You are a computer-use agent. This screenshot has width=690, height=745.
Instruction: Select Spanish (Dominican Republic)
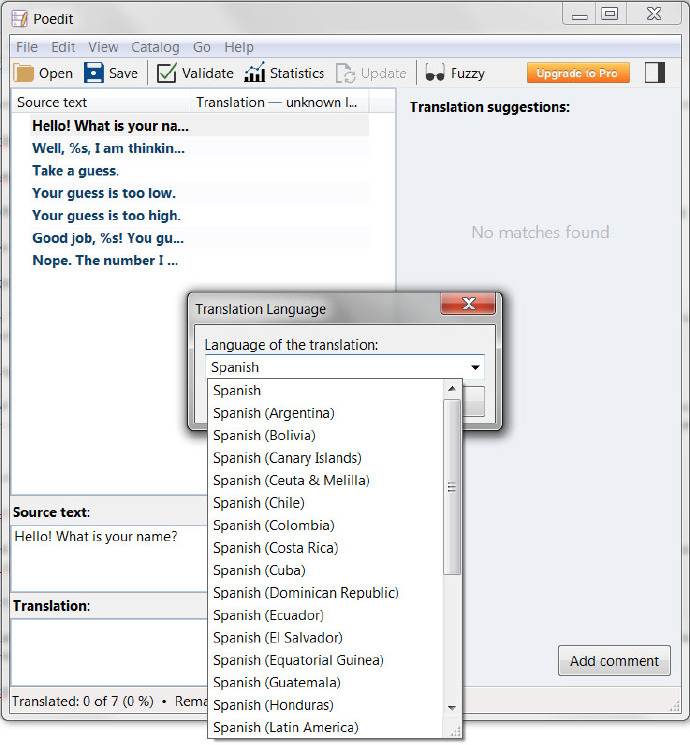click(326, 592)
